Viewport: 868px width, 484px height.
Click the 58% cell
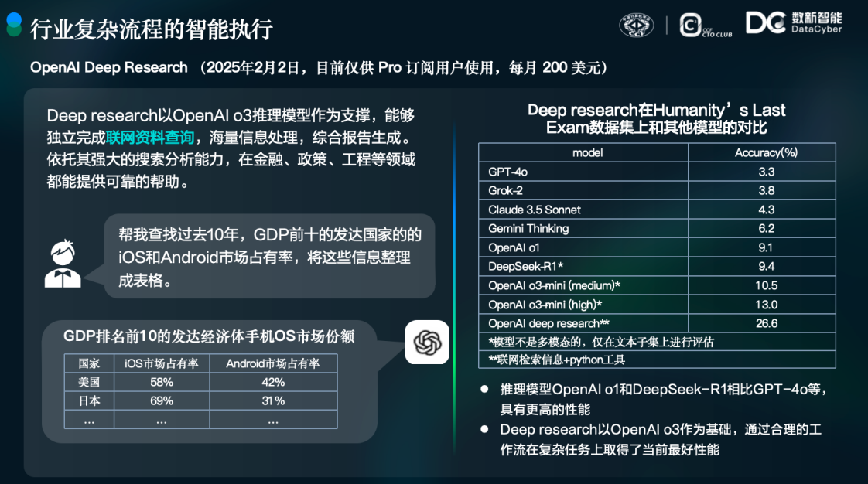(x=162, y=382)
